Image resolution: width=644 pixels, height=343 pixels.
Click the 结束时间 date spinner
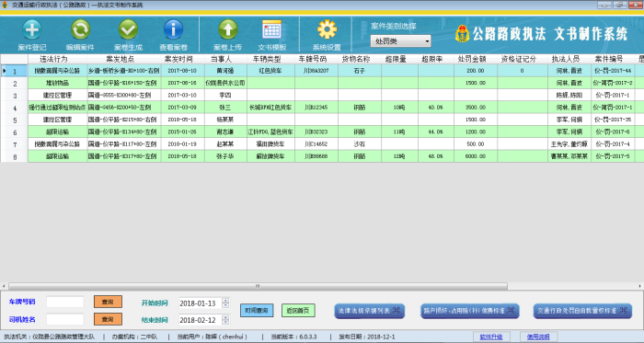(225, 320)
